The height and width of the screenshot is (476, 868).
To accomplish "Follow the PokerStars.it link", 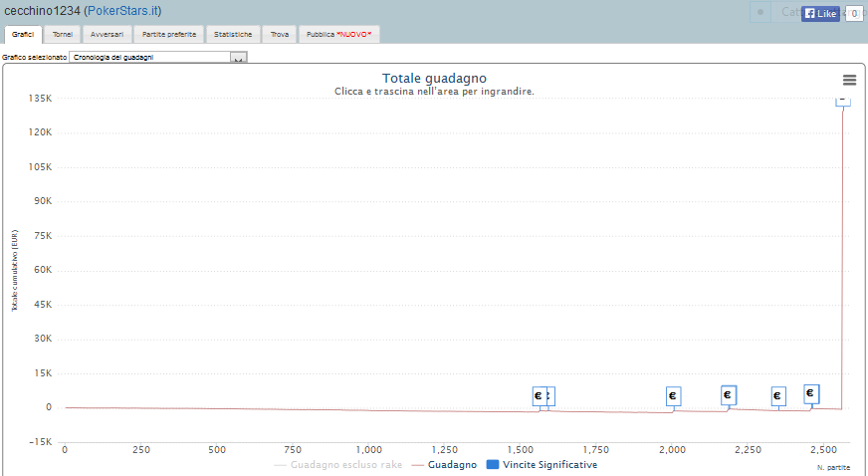I will (x=122, y=11).
